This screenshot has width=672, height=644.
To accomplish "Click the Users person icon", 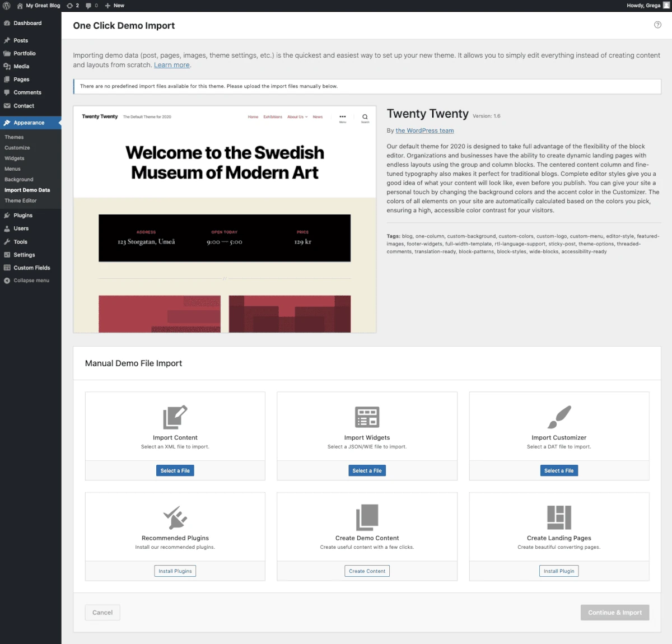I will (7, 228).
